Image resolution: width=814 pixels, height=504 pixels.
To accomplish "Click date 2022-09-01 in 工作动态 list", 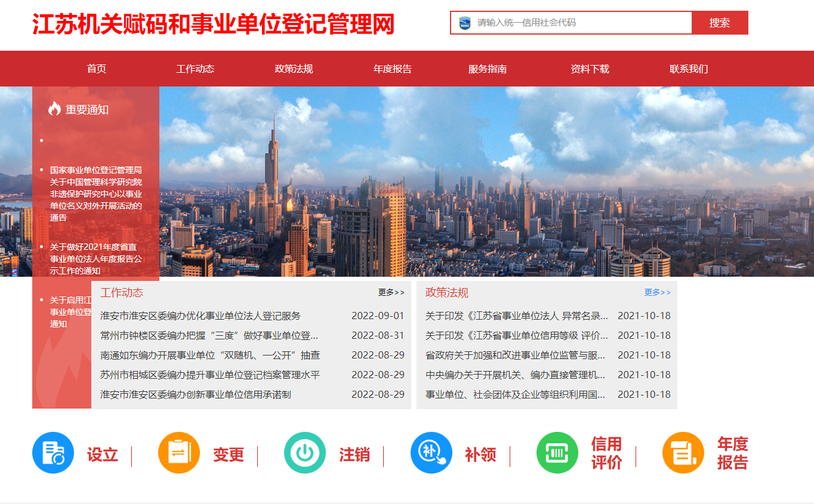I will pos(378,316).
